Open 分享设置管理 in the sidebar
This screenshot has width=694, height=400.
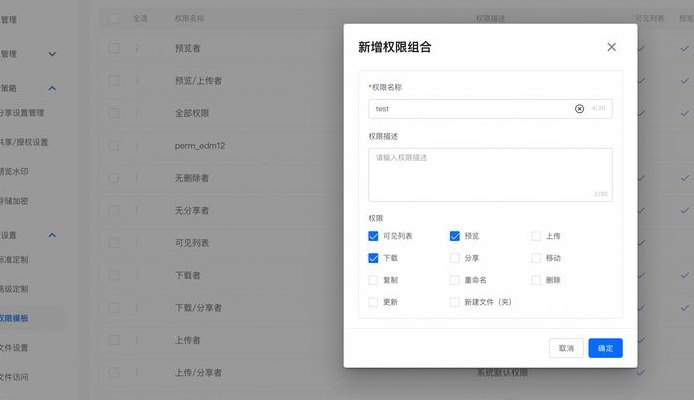[x=22, y=113]
